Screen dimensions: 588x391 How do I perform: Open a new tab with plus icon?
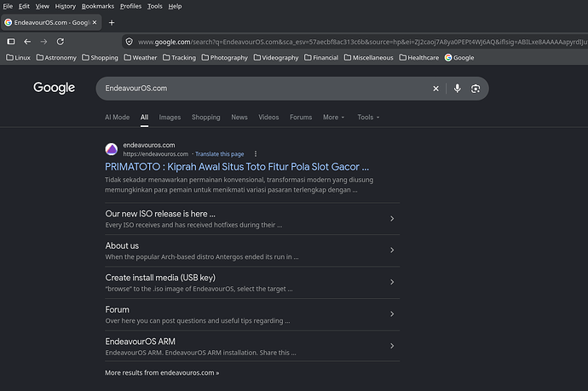click(112, 22)
